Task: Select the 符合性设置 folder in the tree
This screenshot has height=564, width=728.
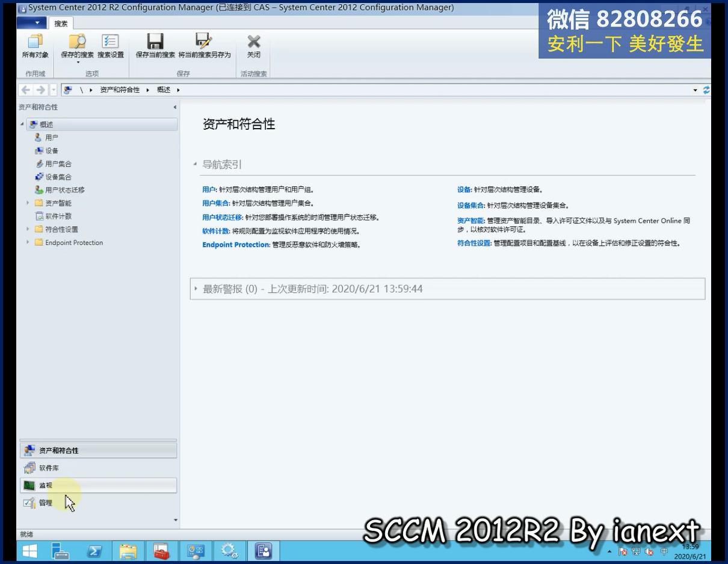Action: 61,229
